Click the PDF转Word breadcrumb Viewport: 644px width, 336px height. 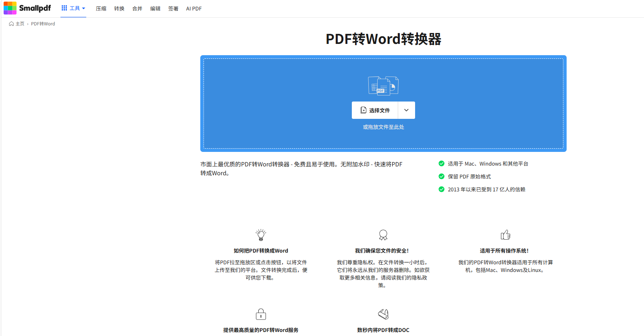[43, 24]
